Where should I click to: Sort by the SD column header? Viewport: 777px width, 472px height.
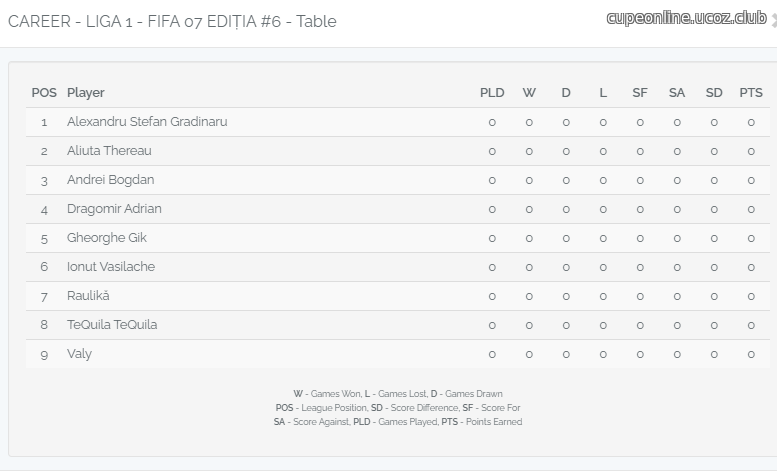[714, 93]
